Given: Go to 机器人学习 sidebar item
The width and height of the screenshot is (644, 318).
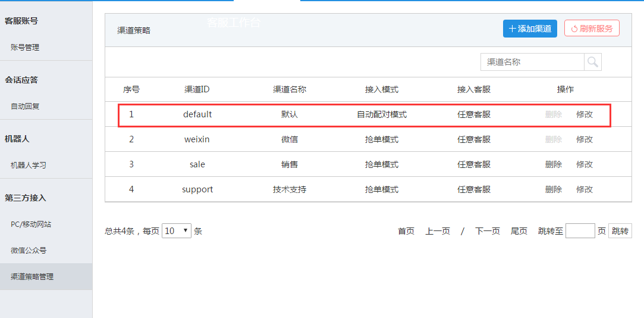Looking at the screenshot, I should pyautogui.click(x=29, y=166).
